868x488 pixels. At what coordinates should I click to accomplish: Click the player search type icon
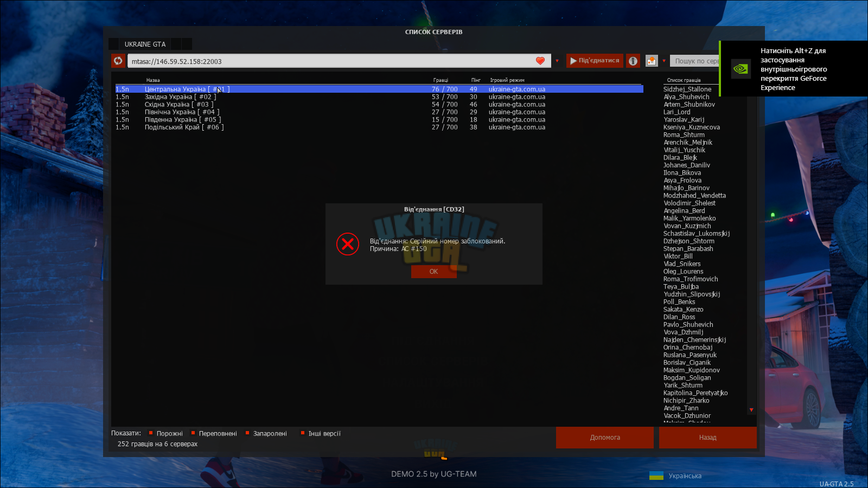coord(652,61)
